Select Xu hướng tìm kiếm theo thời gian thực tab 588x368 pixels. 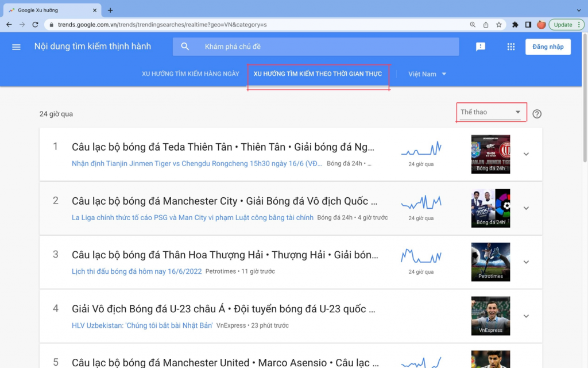(x=318, y=74)
